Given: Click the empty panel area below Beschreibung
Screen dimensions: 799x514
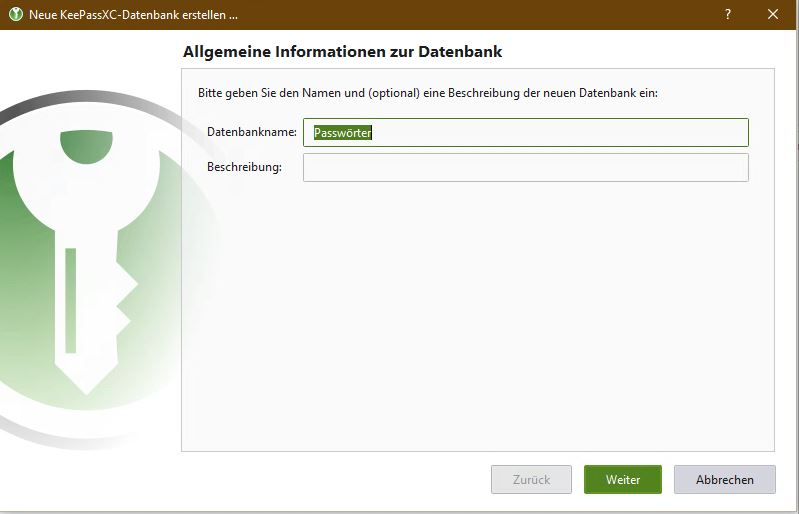Looking at the screenshot, I should click(x=477, y=320).
